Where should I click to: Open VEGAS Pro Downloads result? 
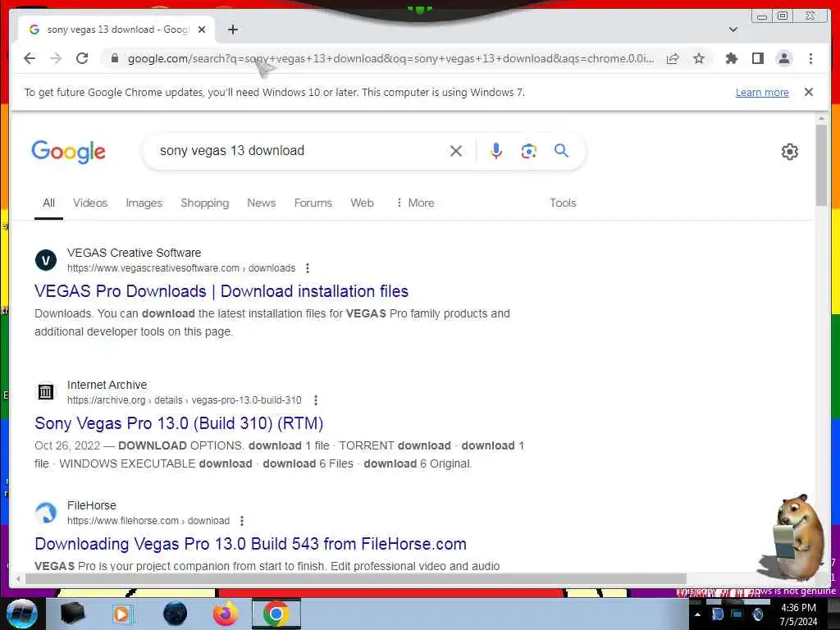pos(221,291)
